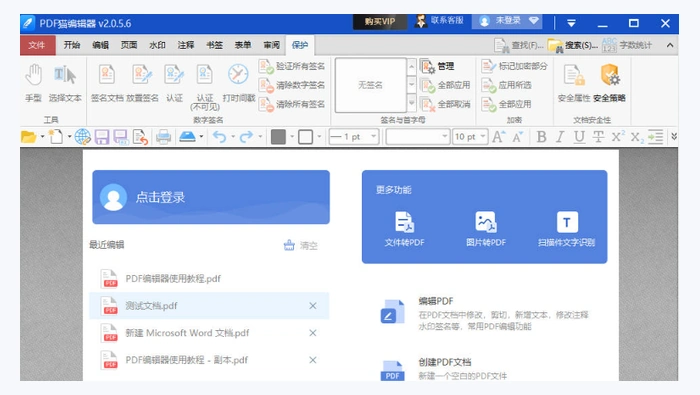The height and width of the screenshot is (395, 700).
Task: Toggle bold text formatting
Action: tap(541, 137)
